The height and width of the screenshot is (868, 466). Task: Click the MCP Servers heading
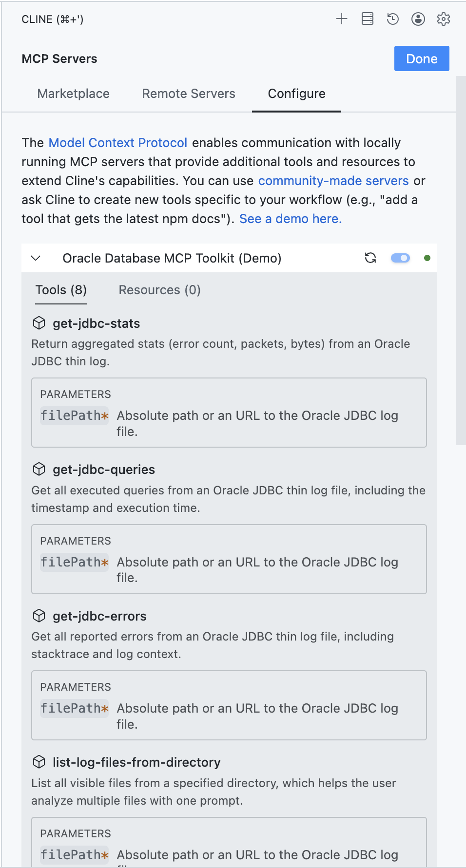[x=59, y=58]
